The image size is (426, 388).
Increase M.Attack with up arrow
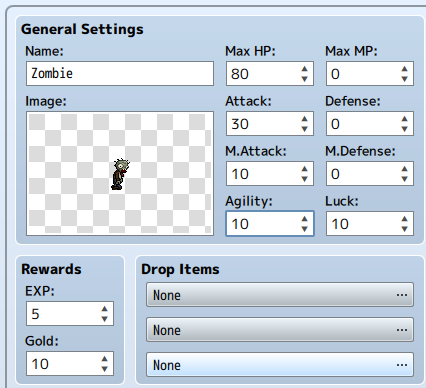click(304, 169)
